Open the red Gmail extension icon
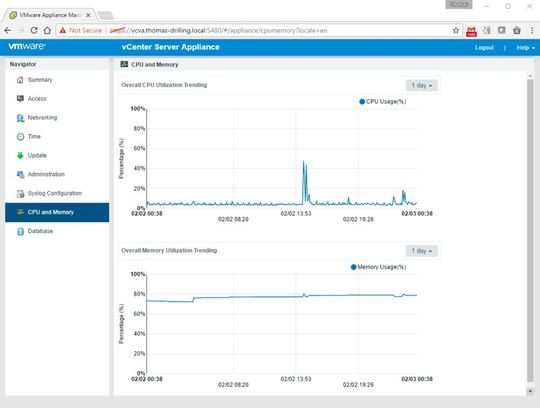Image resolution: width=540 pixels, height=408 pixels. point(471,31)
